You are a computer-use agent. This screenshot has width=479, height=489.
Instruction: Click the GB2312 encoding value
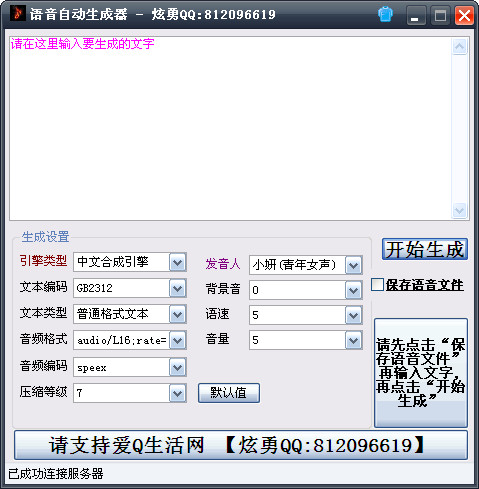pyautogui.click(x=95, y=288)
